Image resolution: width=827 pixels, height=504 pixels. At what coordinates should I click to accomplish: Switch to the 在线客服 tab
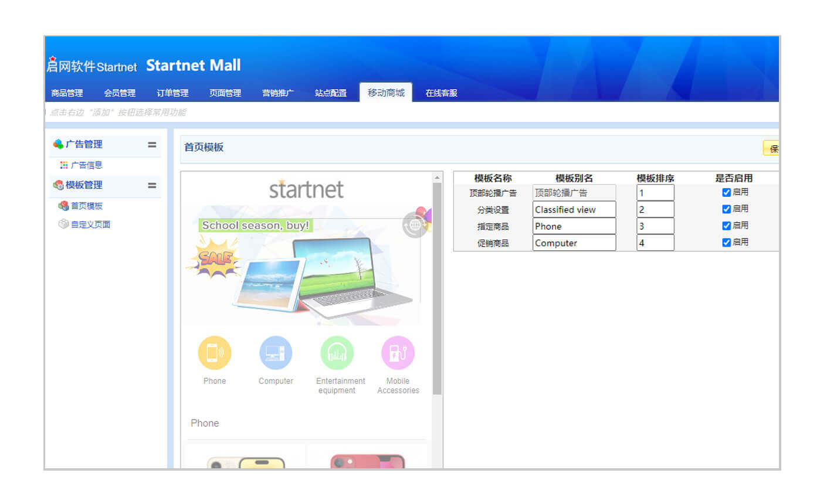tap(441, 93)
